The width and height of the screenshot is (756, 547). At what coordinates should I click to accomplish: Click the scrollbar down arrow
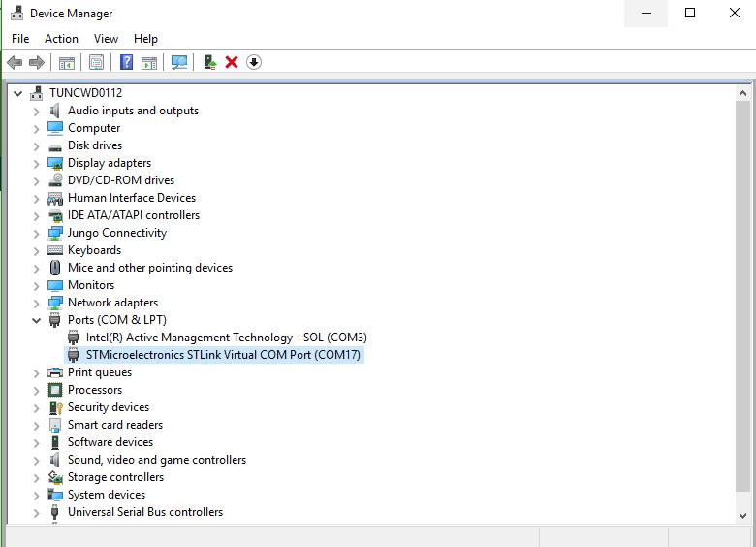coord(742,515)
